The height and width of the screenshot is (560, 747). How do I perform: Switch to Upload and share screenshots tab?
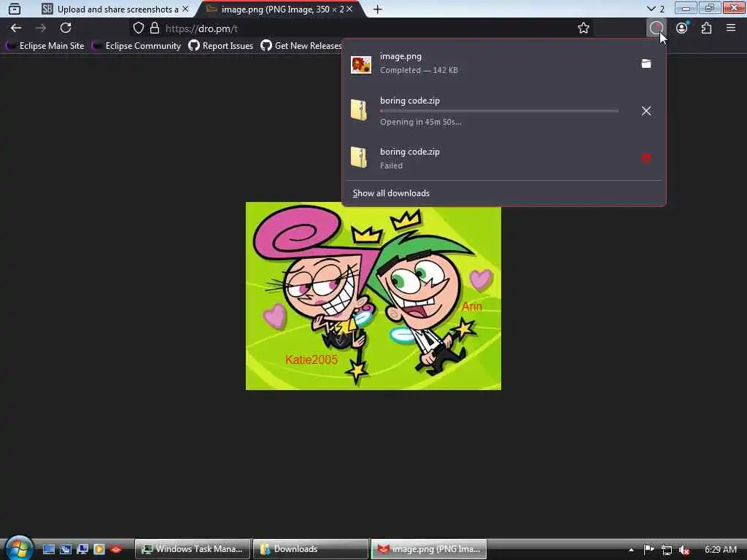tap(115, 9)
